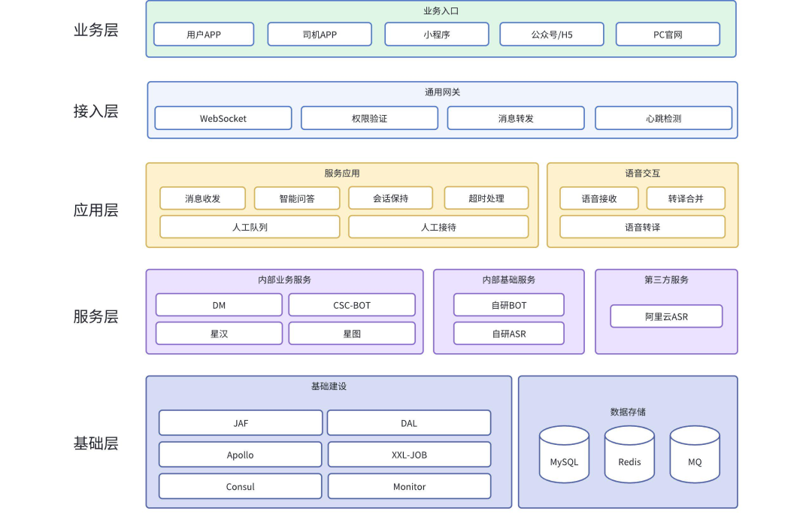
Task: Click the Apollo box
Action: pyautogui.click(x=241, y=455)
